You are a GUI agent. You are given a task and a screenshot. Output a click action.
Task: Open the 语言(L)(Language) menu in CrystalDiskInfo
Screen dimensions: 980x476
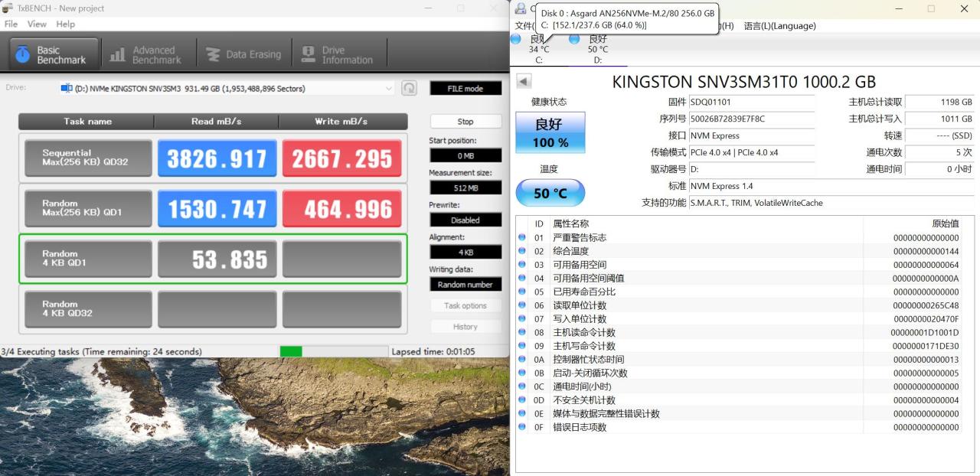tap(779, 26)
